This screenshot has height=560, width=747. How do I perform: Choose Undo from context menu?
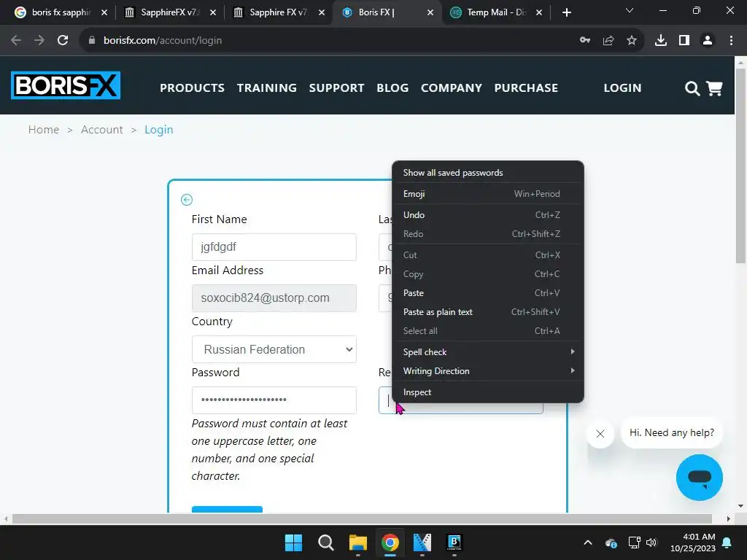488,215
